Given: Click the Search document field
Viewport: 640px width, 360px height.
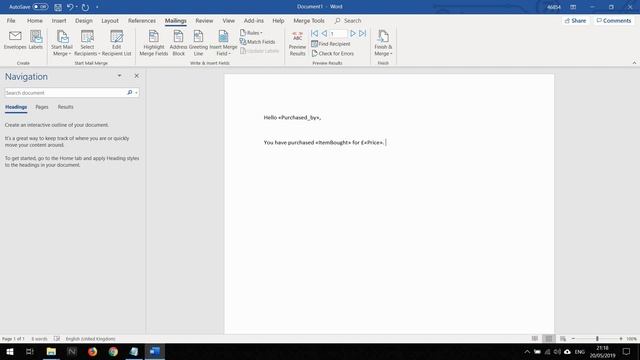Looking at the screenshot, I should 64,93.
